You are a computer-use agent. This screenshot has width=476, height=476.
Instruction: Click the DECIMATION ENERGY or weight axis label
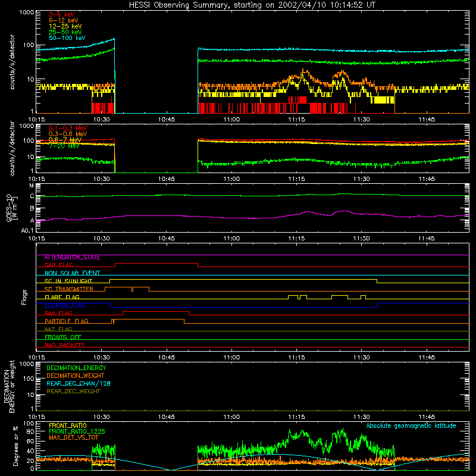[x=9, y=386]
